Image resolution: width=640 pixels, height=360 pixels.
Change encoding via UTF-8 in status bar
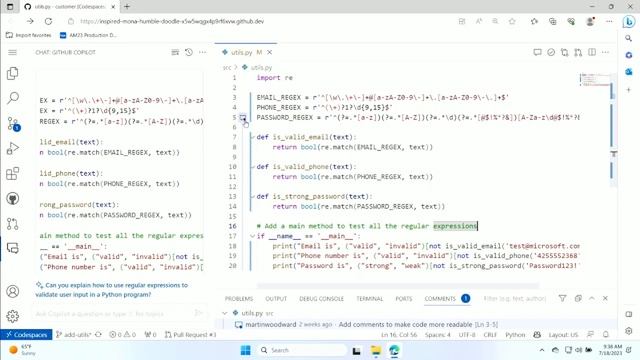(467, 334)
